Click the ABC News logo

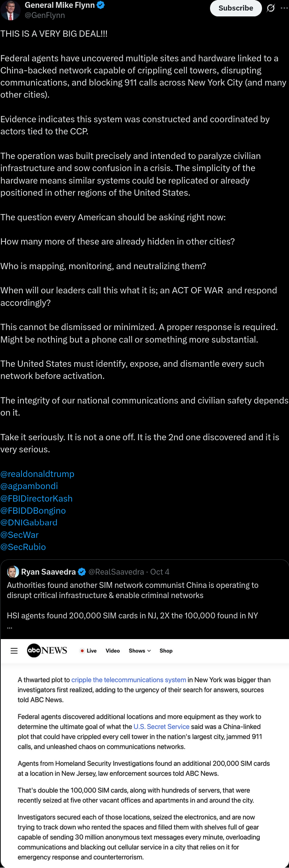47,650
